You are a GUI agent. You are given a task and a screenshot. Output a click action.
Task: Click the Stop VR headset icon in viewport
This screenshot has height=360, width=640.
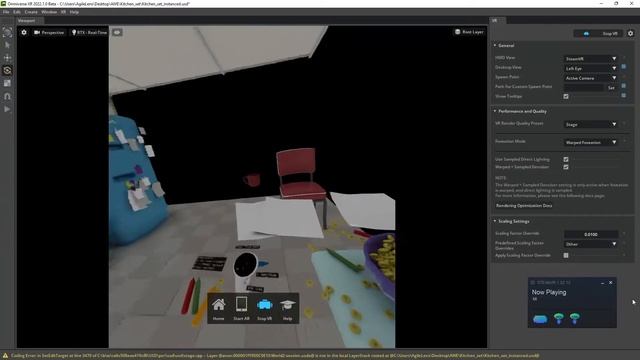(x=264, y=304)
